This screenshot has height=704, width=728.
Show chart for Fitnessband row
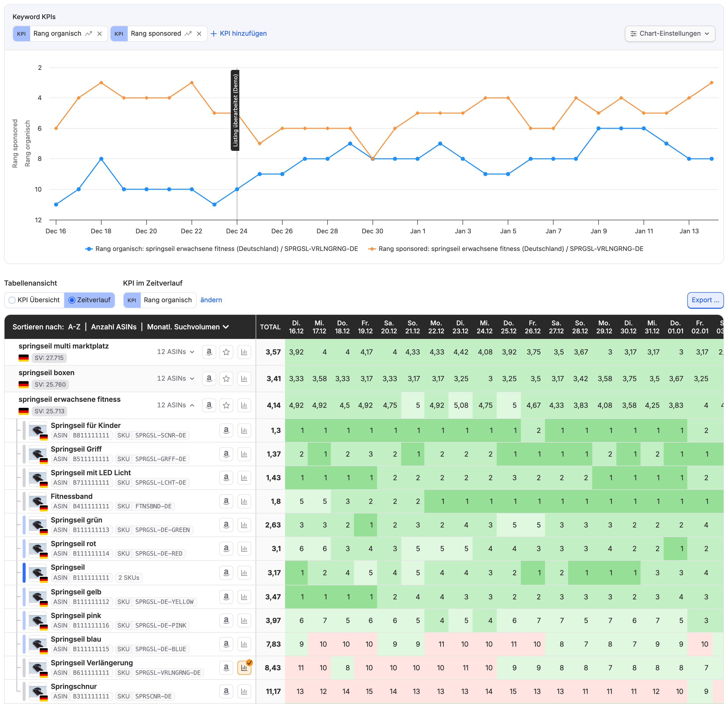point(244,501)
